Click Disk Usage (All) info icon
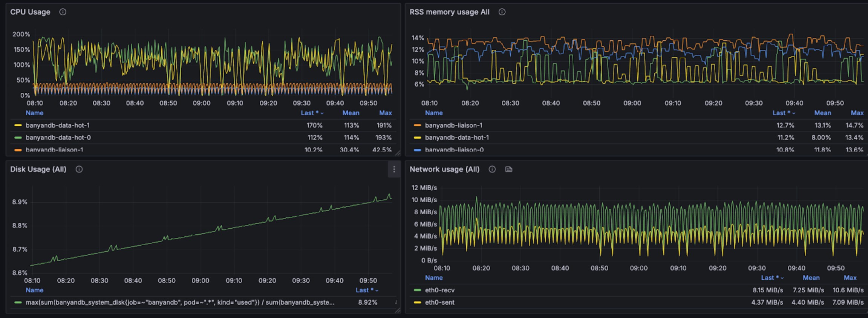Screen dimensions: 868x318 (79, 169)
